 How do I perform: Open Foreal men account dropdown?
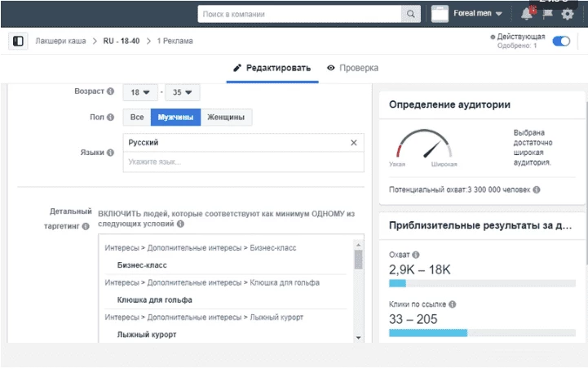478,14
